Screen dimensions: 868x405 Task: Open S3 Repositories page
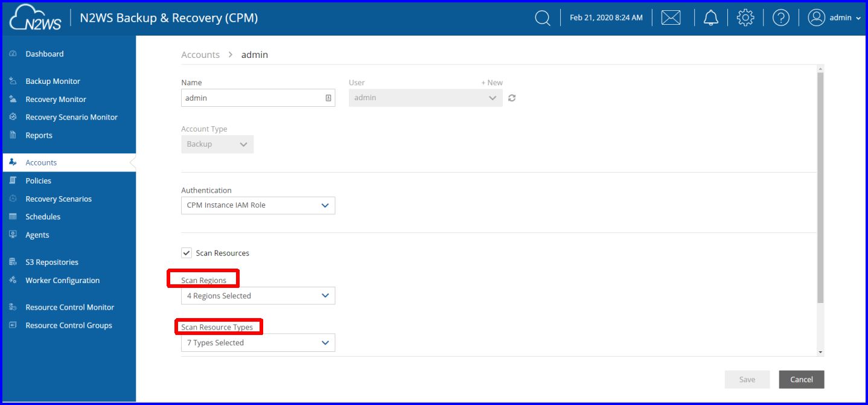pyautogui.click(x=52, y=262)
